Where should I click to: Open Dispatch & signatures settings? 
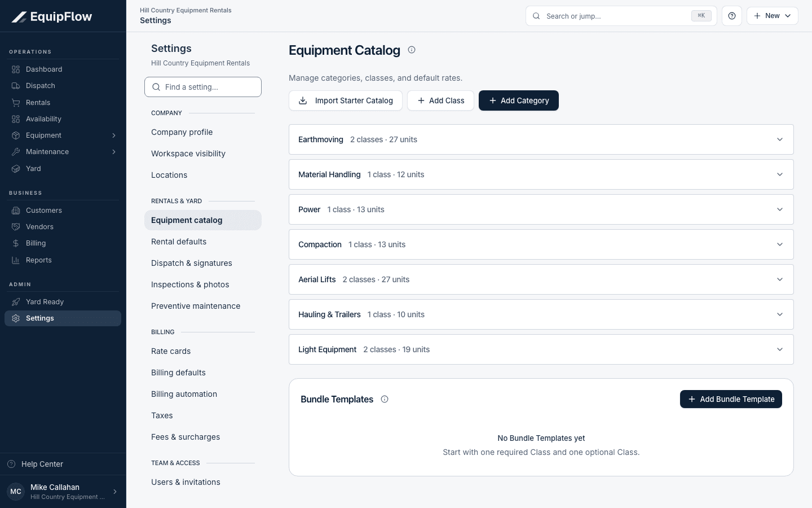203,263
